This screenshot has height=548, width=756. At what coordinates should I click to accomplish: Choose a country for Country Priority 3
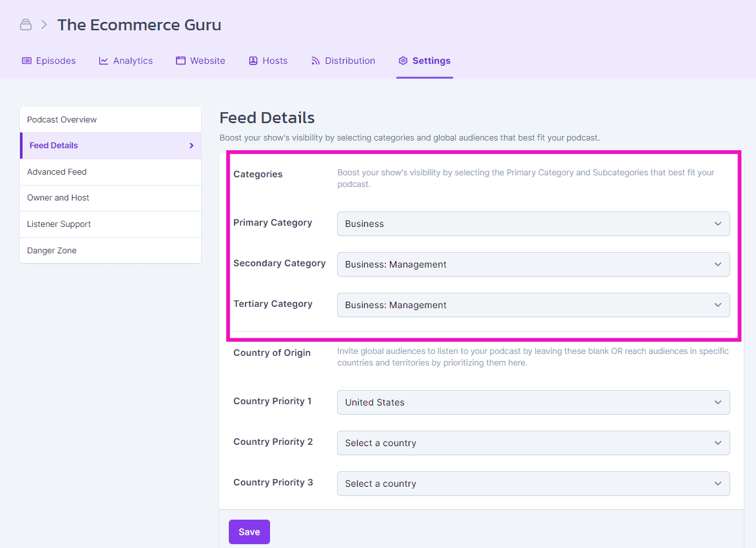(533, 484)
